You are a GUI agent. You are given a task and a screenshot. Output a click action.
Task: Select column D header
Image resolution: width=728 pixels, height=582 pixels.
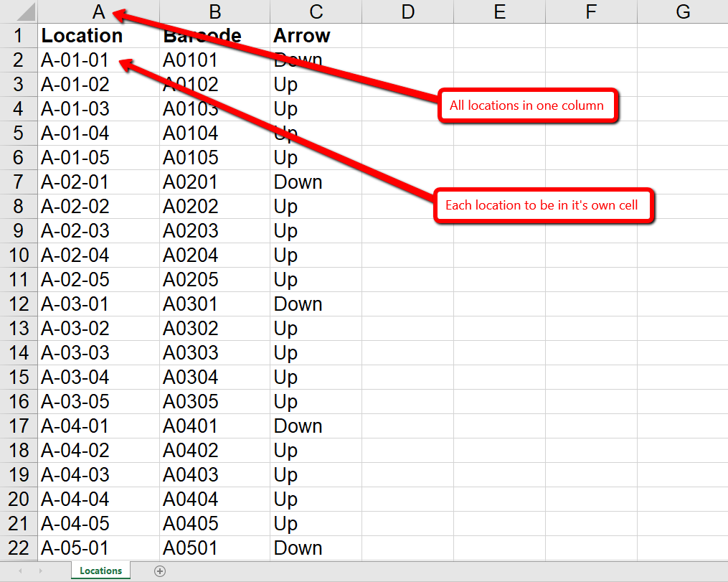click(x=407, y=11)
